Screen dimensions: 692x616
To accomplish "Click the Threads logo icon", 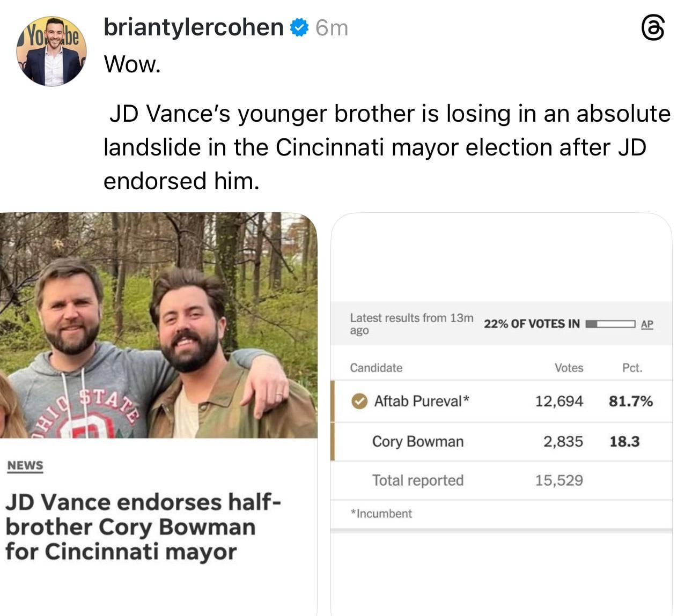I will pos(653,28).
